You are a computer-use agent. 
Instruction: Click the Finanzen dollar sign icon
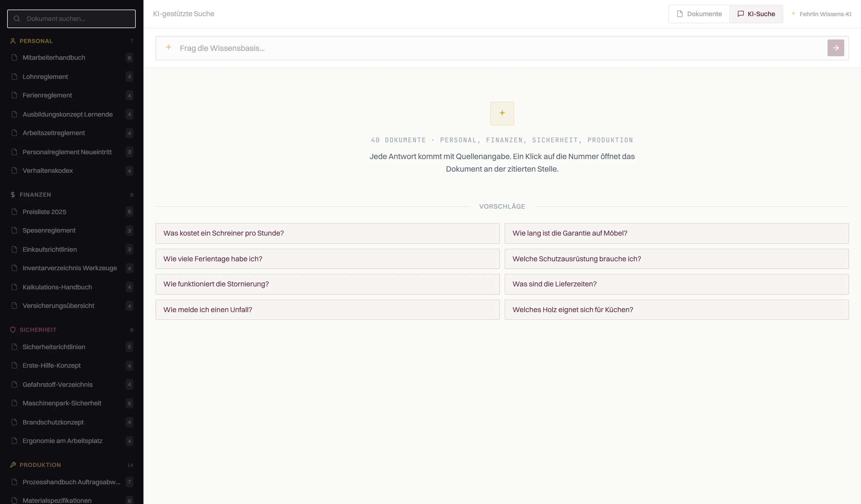tap(13, 195)
